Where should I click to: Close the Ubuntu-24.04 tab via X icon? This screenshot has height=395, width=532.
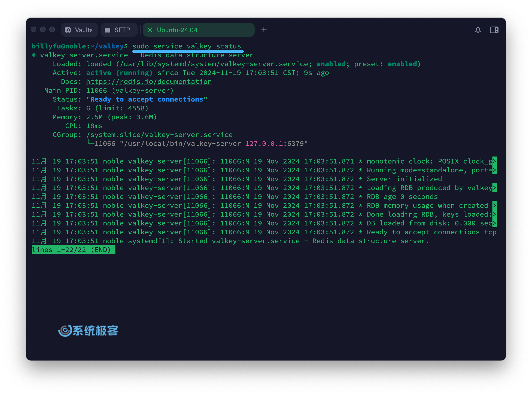point(150,30)
